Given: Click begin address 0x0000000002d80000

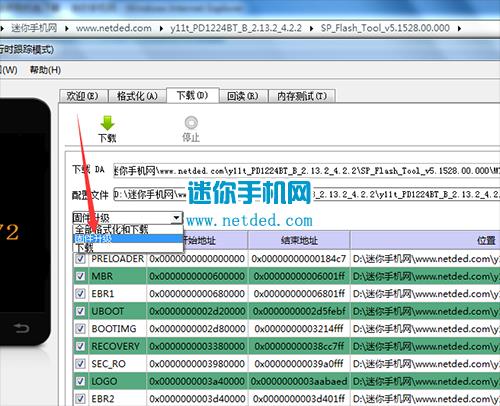Looking at the screenshot, I should pyautogui.click(x=197, y=329).
